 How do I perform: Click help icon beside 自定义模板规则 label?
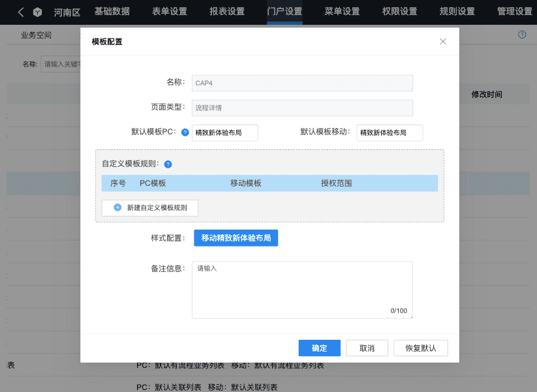[168, 164]
